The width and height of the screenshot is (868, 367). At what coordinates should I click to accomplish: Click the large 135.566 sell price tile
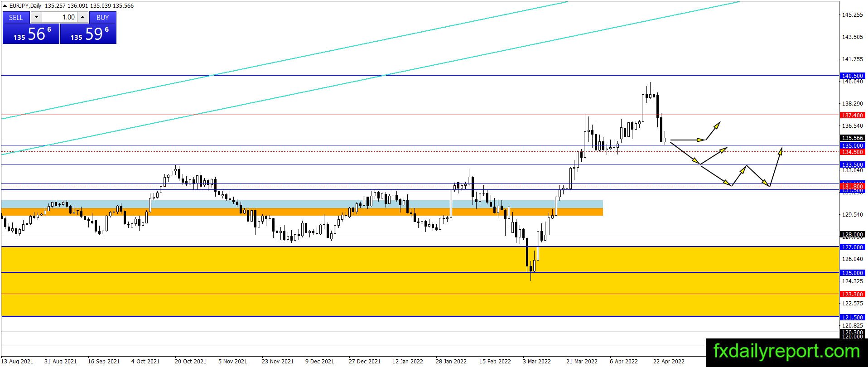tap(31, 34)
